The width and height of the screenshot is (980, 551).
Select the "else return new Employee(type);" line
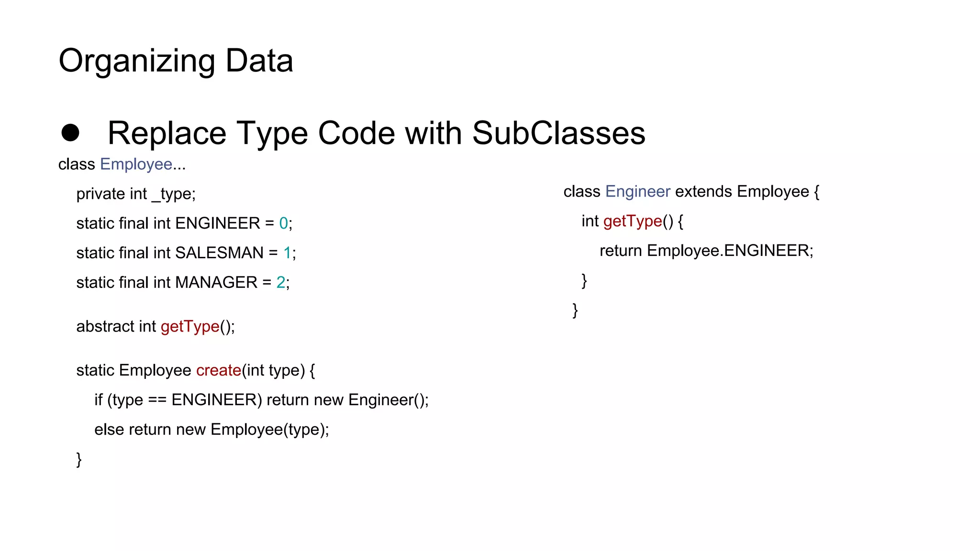click(212, 430)
